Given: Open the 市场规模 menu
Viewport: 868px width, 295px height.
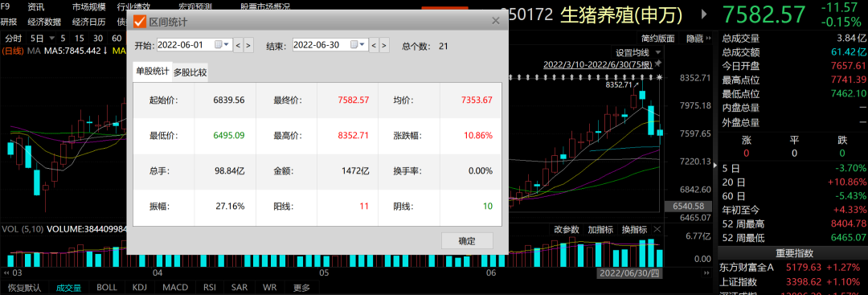Looking at the screenshot, I should coord(88,7).
